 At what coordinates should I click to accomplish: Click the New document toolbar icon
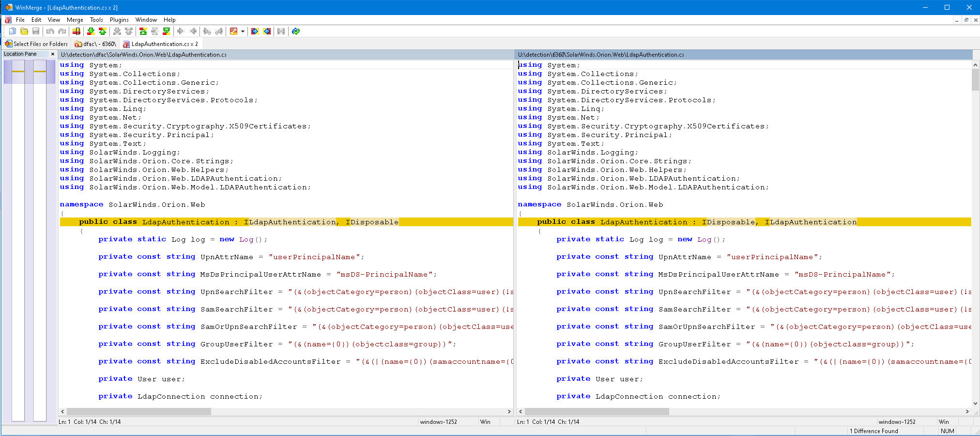pos(13,31)
